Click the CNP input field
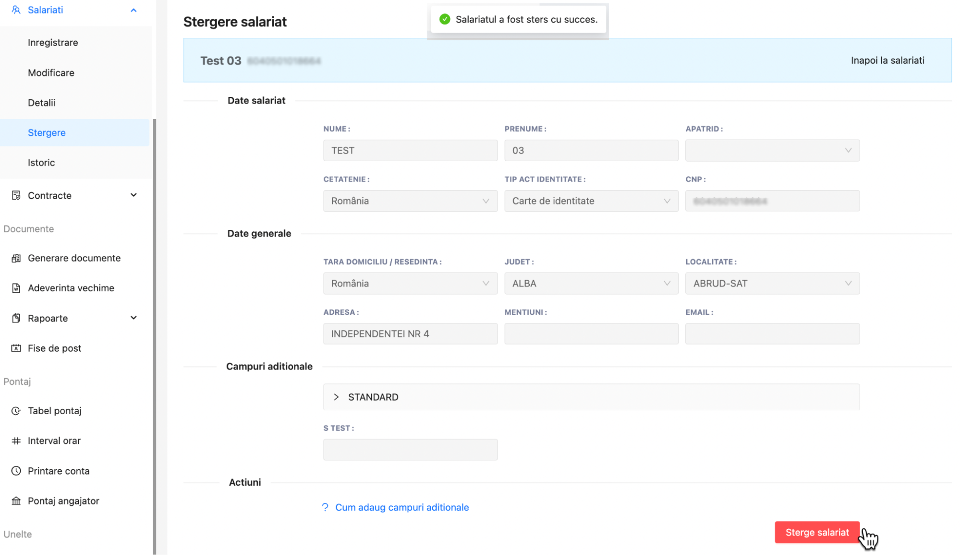 [x=772, y=201]
